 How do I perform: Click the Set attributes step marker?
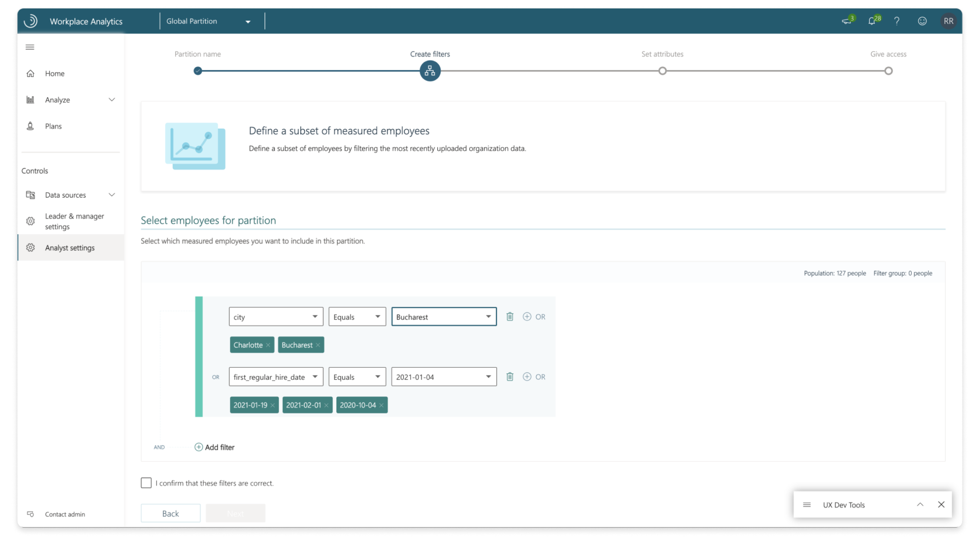click(662, 71)
